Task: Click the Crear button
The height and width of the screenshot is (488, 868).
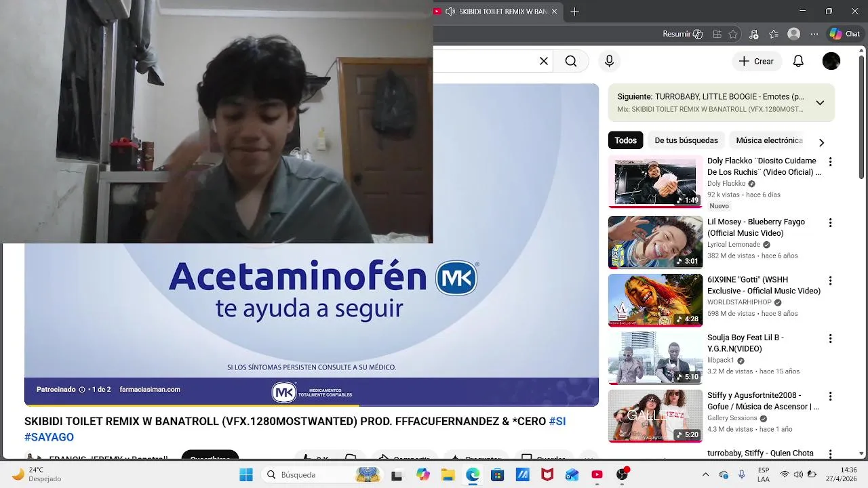Action: click(x=757, y=61)
